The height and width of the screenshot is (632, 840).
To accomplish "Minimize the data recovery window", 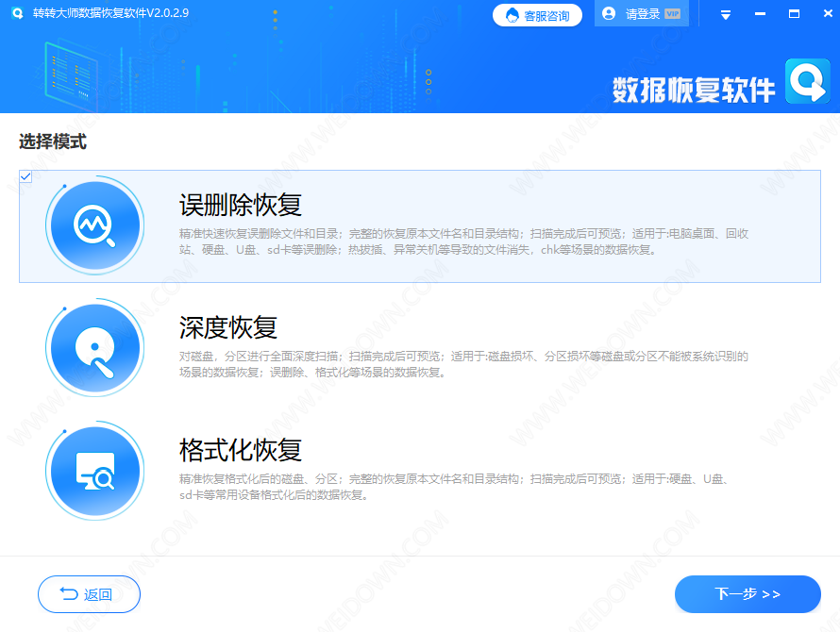I will [760, 14].
